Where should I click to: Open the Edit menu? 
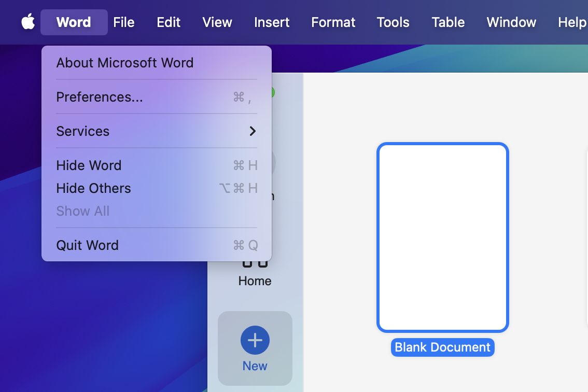click(x=169, y=22)
